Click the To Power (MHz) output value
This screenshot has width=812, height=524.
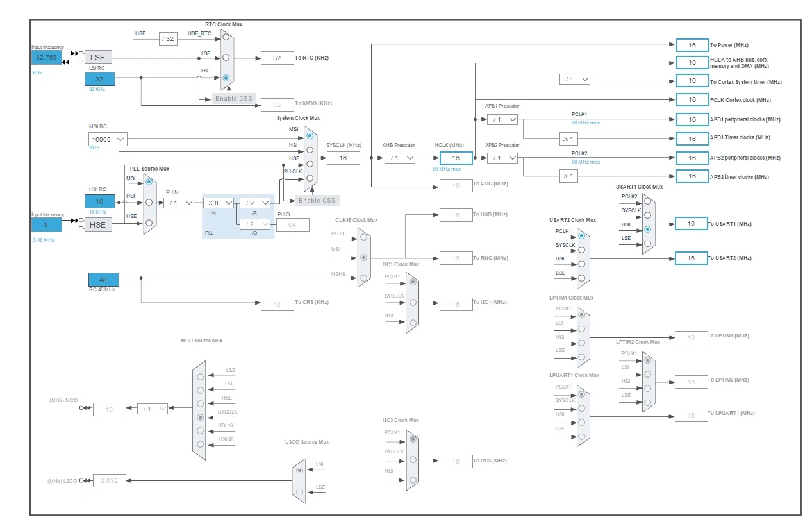(692, 45)
